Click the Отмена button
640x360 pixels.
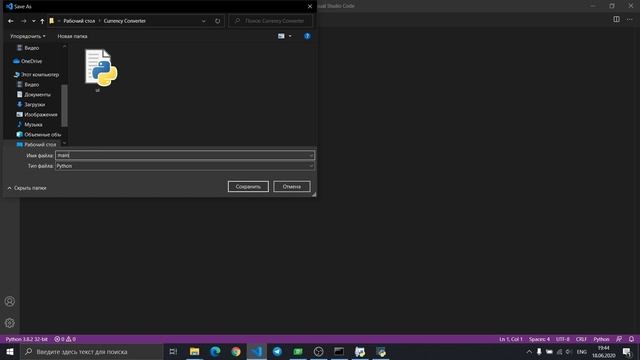tap(292, 187)
